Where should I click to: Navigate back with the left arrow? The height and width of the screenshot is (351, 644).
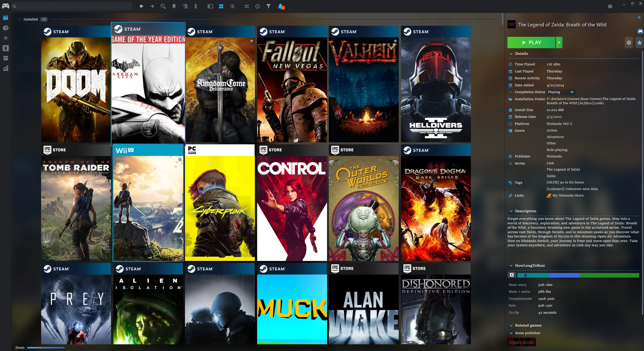click(x=141, y=6)
